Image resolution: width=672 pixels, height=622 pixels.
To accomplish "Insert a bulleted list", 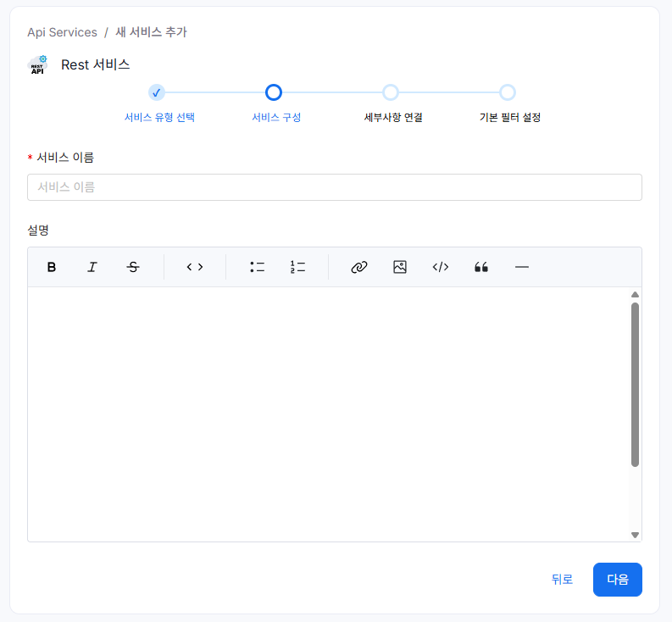I will 257,267.
